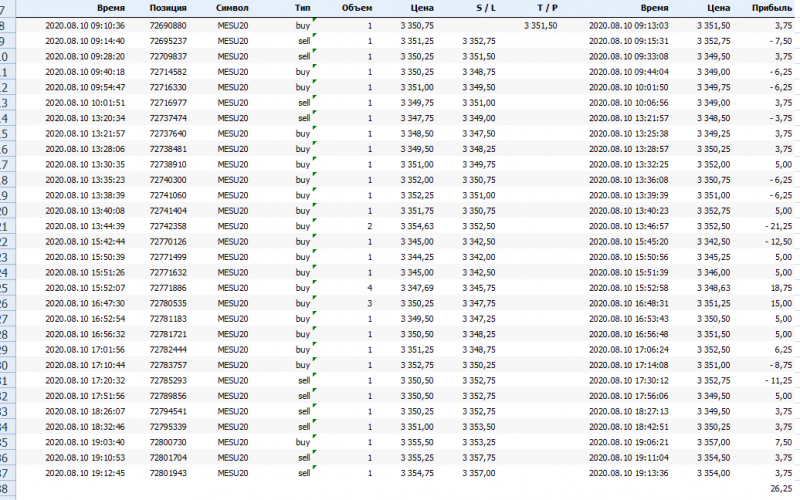This screenshot has width=800, height=500.
Task: Click open time 2020.08.10 09:14:40
Action: pos(85,41)
